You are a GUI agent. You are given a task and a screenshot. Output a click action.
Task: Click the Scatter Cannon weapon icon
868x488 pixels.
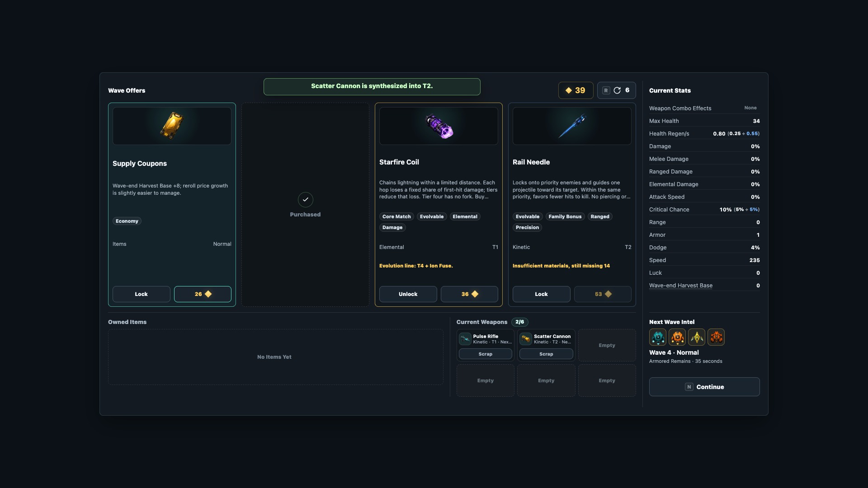(x=526, y=339)
